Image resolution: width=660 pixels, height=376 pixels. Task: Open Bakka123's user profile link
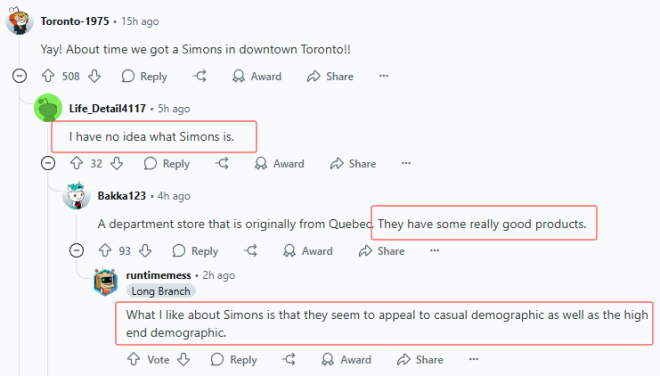coord(122,196)
